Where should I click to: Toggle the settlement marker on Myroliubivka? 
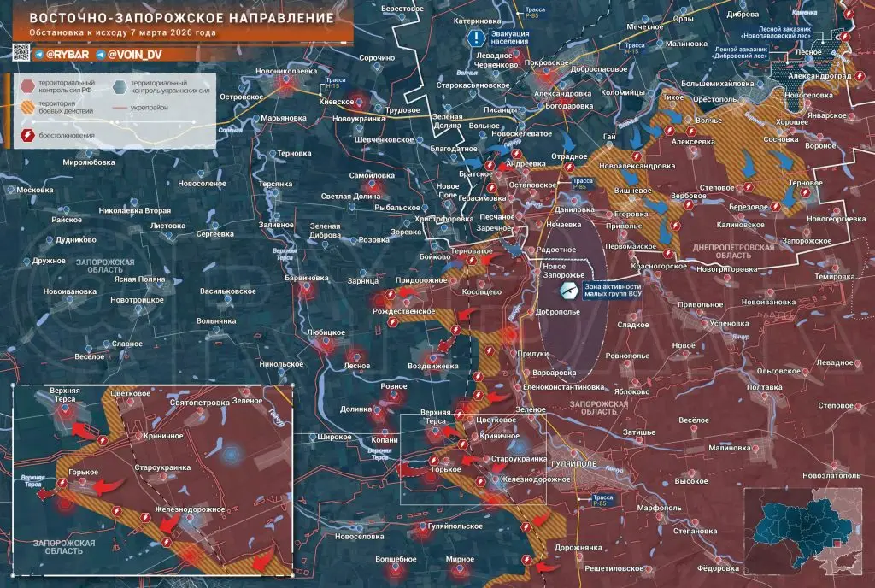pyautogui.click(x=88, y=153)
